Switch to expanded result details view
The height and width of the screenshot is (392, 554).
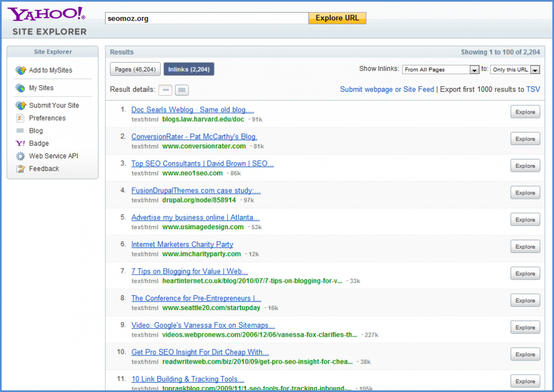coord(182,90)
